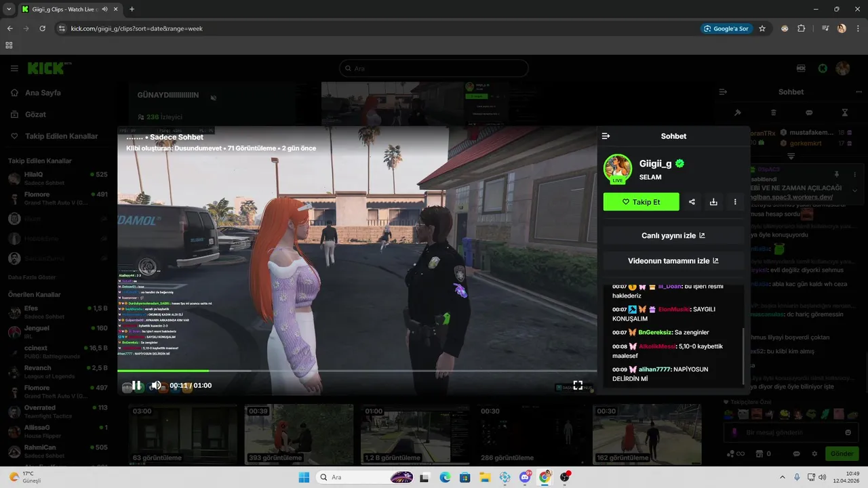Viewport: 868px width, 488px height.
Task: Open HilalQ followed channel
Action: tap(58, 178)
